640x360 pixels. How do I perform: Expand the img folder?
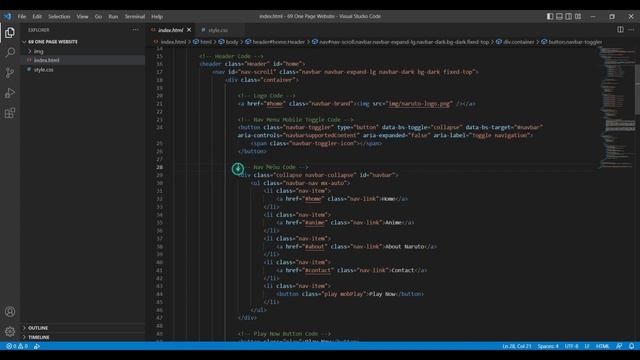tap(38, 51)
